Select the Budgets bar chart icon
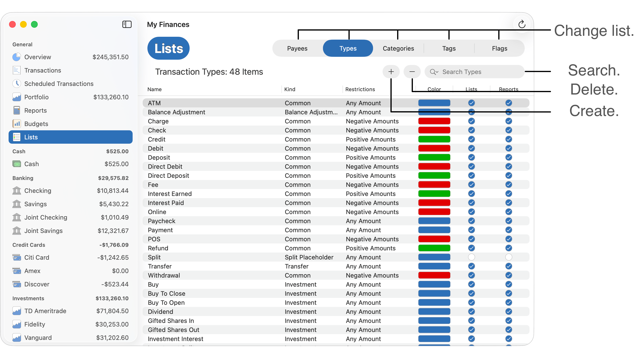Image resolution: width=644 pixels, height=358 pixels. (16, 124)
